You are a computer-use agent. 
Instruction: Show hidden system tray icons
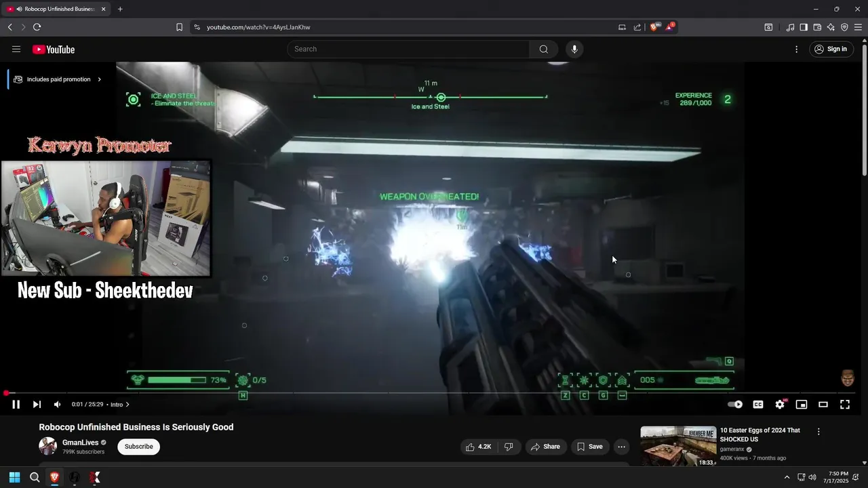click(787, 477)
